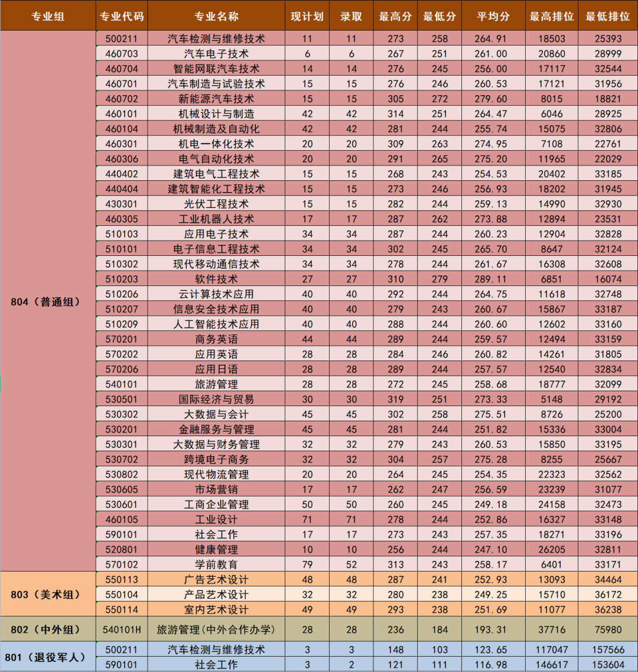Viewport: 638px width, 672px height.
Task: Click major name 机械设计与制造
Action: [216, 113]
